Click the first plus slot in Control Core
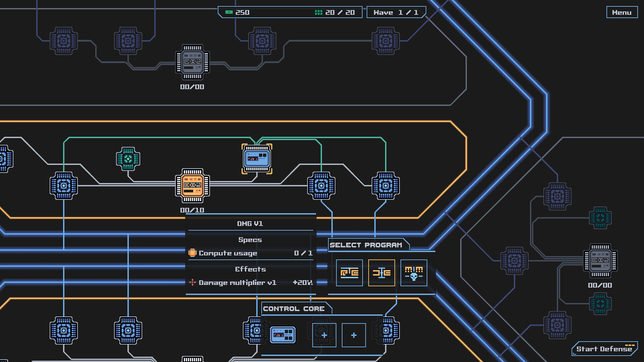The height and width of the screenshot is (362, 644). [x=324, y=335]
